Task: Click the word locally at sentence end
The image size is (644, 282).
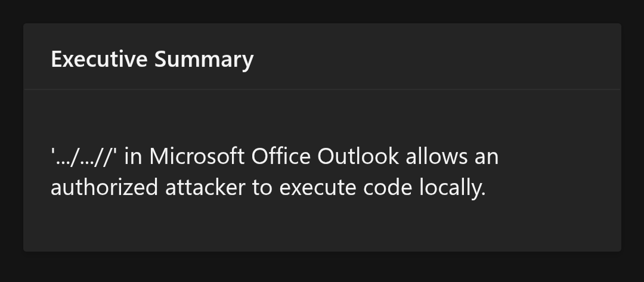Action: click(453, 188)
